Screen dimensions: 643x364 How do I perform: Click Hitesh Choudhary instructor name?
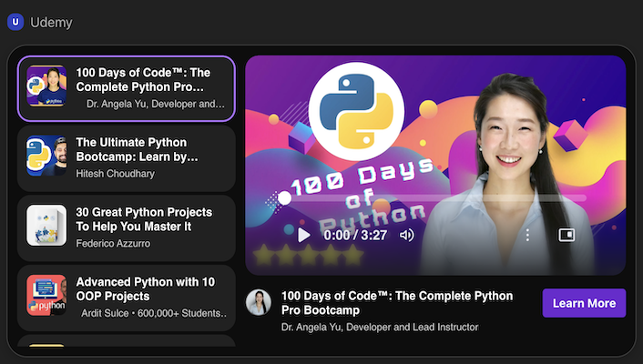pos(116,174)
